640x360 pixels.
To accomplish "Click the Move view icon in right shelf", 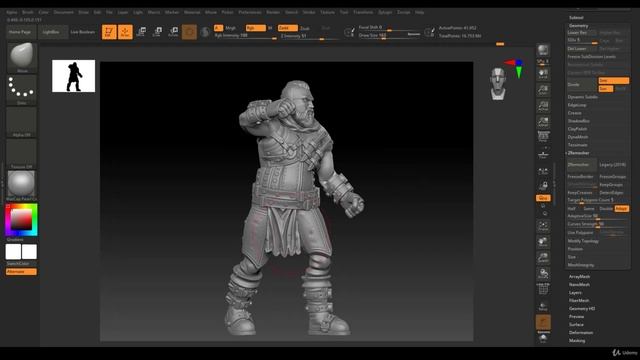I will coord(543,242).
